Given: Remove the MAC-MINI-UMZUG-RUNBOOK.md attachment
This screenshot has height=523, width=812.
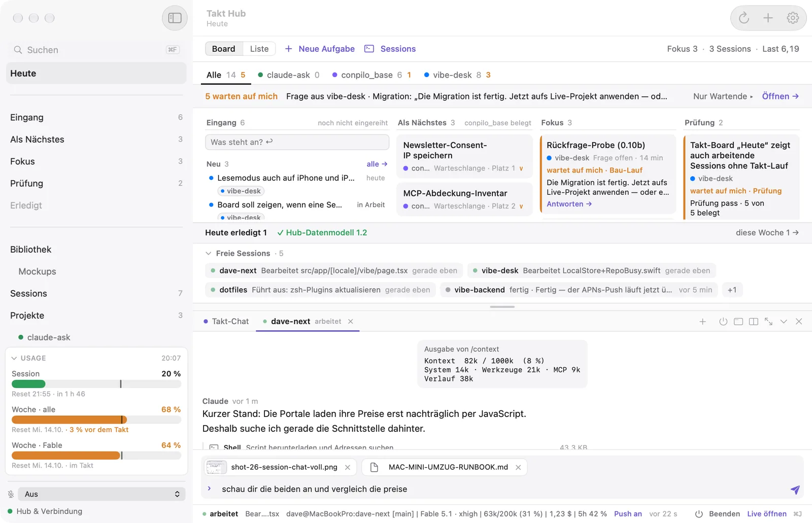Looking at the screenshot, I should [x=518, y=468].
